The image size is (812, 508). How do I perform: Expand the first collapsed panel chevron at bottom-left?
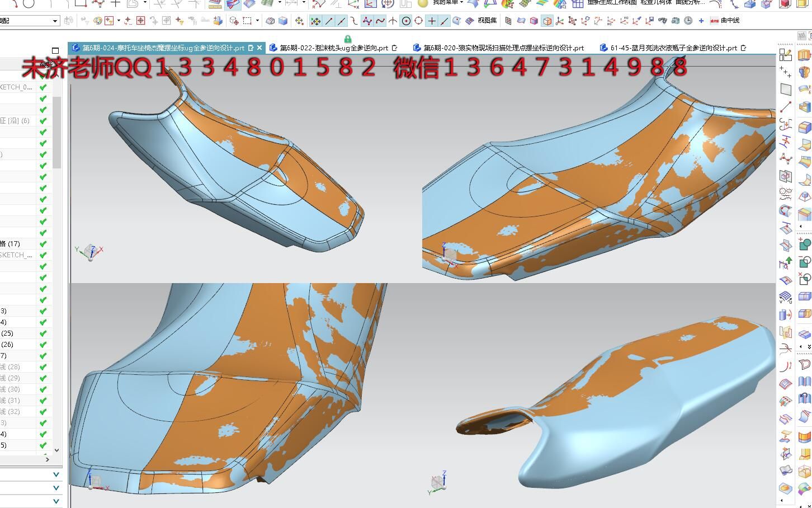point(56,474)
